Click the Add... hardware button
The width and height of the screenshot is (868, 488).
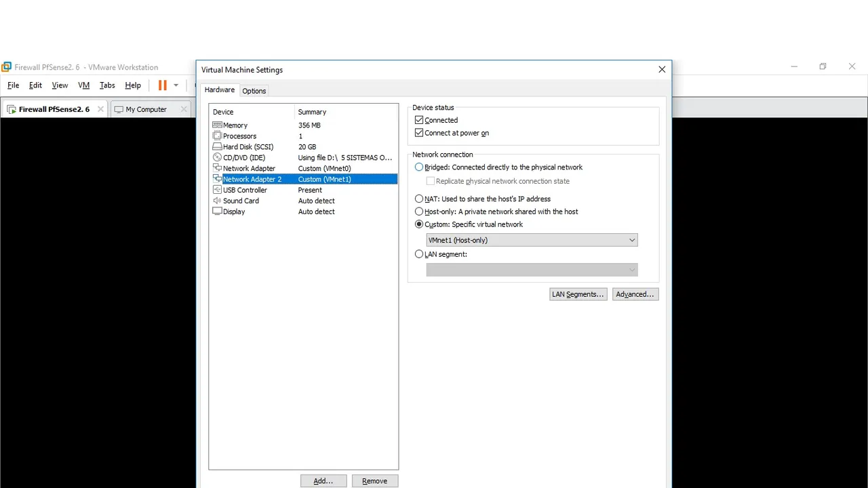tap(323, 481)
